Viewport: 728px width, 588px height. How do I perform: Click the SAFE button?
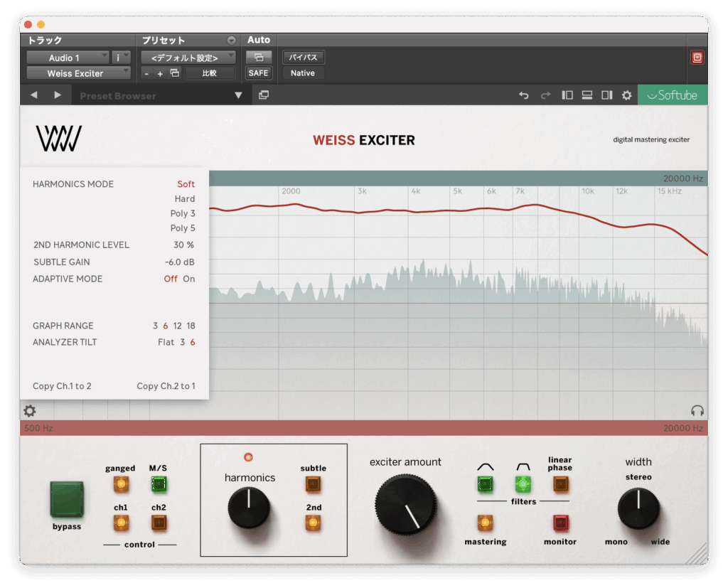tap(259, 73)
